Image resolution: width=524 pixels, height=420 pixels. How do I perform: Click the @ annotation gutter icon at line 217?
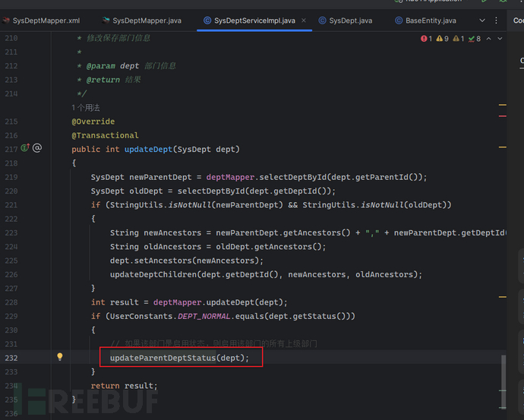pyautogui.click(x=37, y=147)
